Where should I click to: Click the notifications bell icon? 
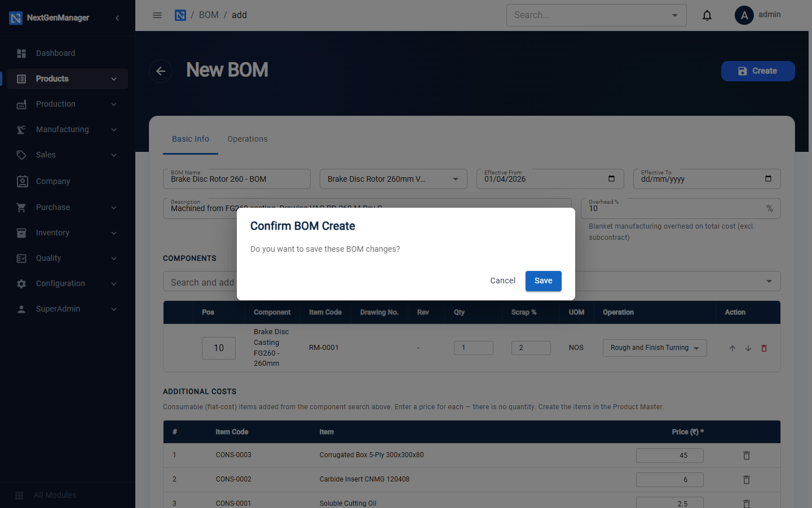[707, 15]
